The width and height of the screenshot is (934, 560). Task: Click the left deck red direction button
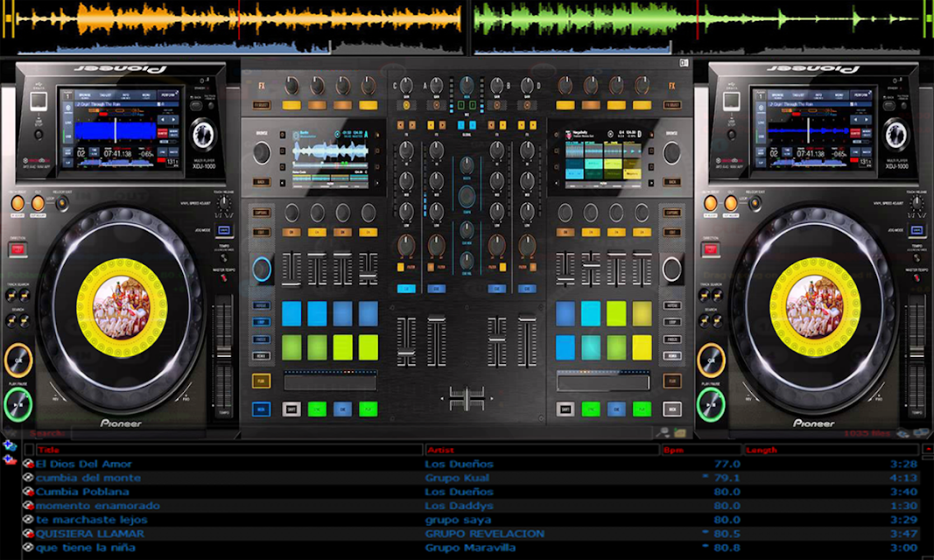[x=18, y=250]
